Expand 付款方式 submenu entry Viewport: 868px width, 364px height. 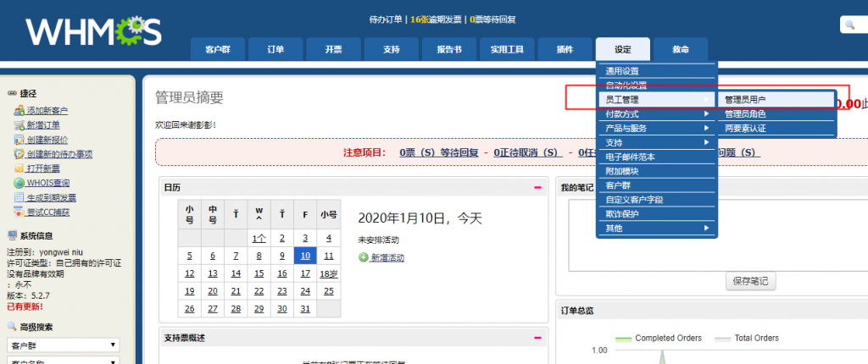(657, 114)
